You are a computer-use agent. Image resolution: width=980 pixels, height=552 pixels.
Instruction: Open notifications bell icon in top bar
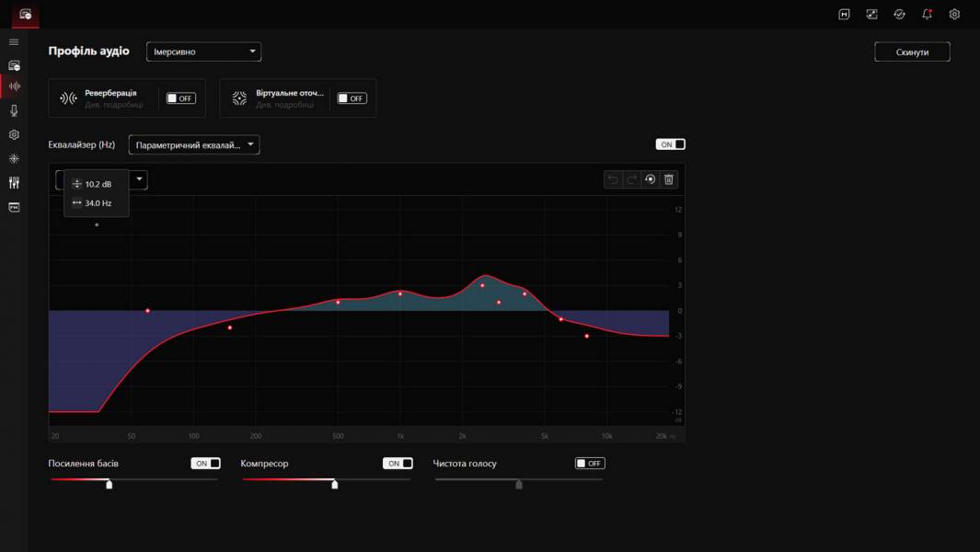927,14
